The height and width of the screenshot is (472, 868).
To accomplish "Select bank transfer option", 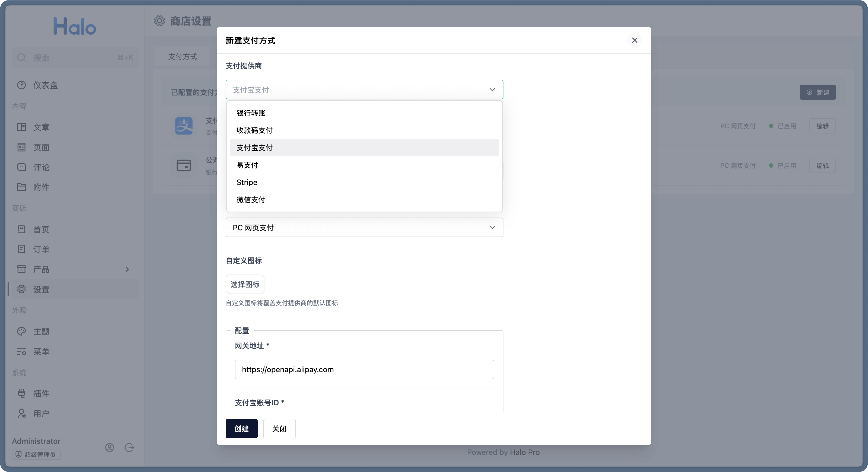I will [251, 113].
